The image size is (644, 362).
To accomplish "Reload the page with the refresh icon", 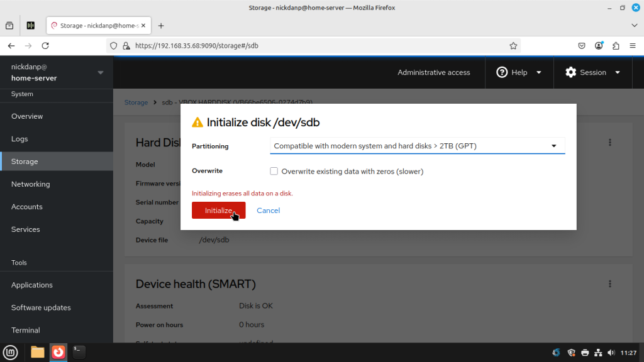I will pyautogui.click(x=45, y=46).
